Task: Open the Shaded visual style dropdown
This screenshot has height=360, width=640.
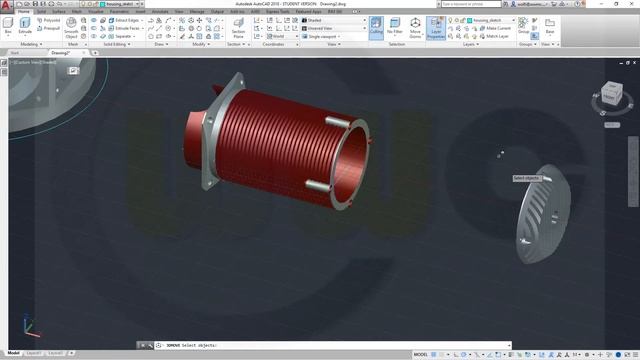Action: [333, 20]
